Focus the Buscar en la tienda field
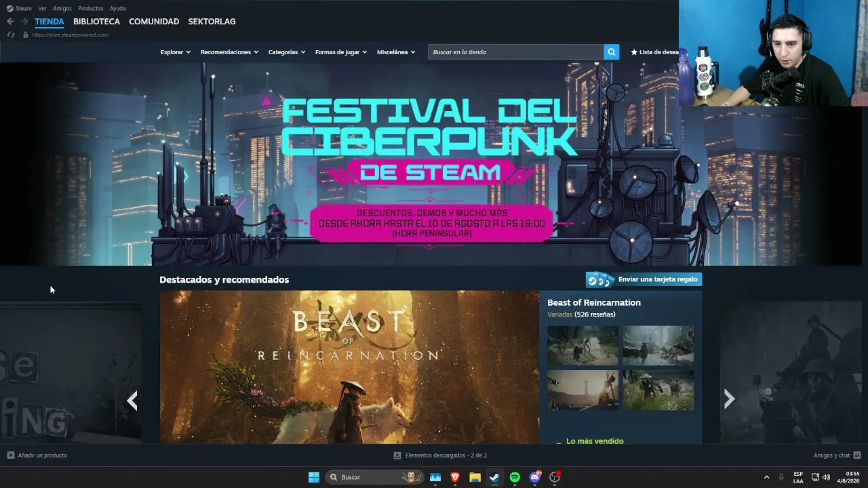Image resolution: width=868 pixels, height=488 pixels. tap(515, 52)
